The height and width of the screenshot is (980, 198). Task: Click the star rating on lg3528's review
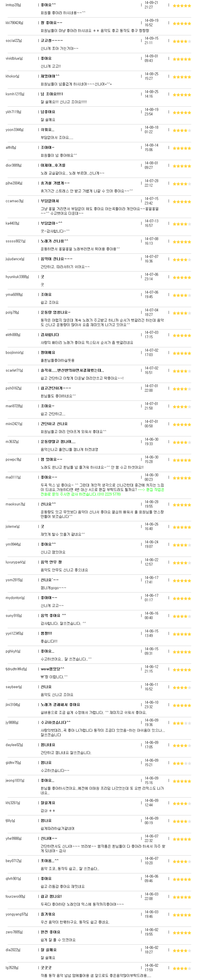pos(182,968)
